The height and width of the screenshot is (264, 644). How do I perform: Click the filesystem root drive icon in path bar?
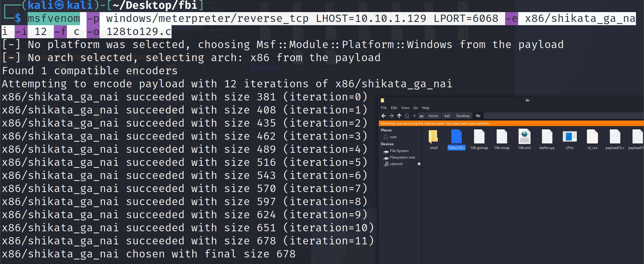point(422,116)
